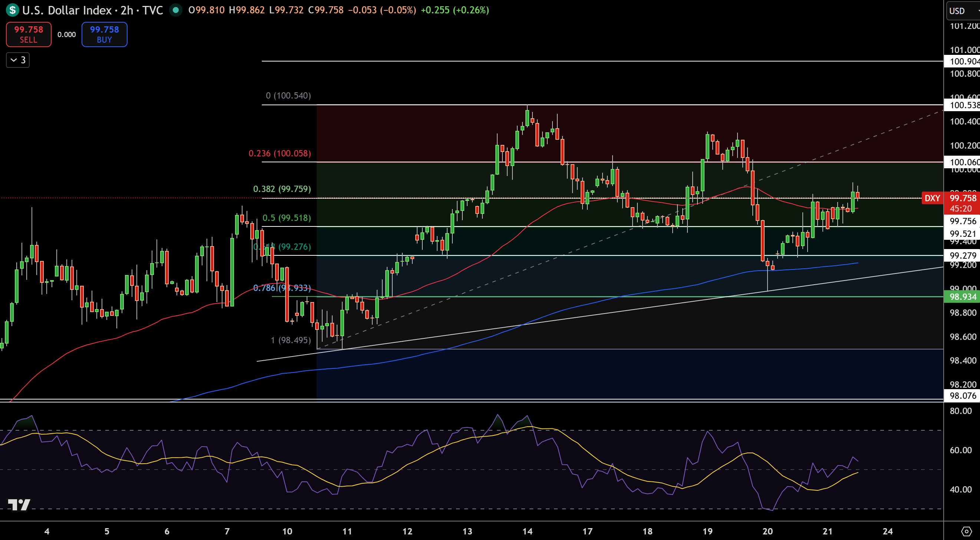Viewport: 980px width, 540px height.
Task: Click the U.S. Dollar Index symbol title
Action: 67,10
